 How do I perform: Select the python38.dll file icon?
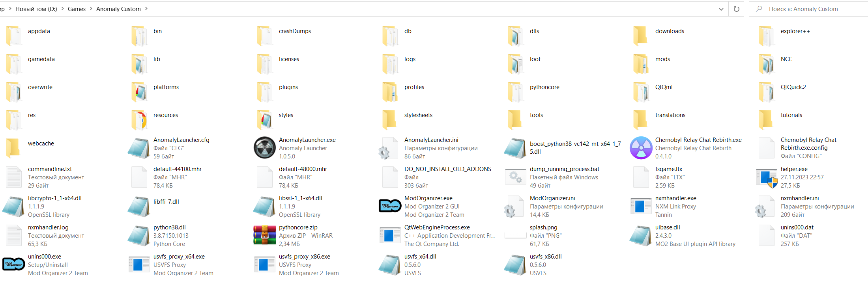[139, 235]
